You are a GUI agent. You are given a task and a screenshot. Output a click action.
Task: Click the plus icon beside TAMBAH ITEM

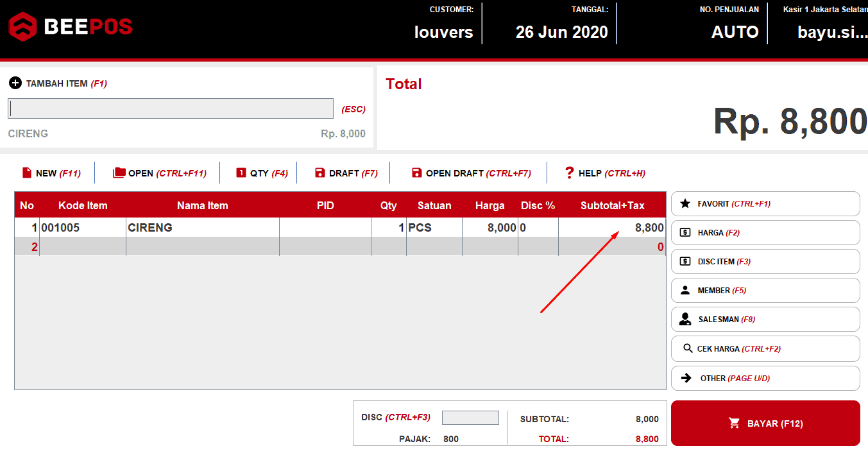15,83
